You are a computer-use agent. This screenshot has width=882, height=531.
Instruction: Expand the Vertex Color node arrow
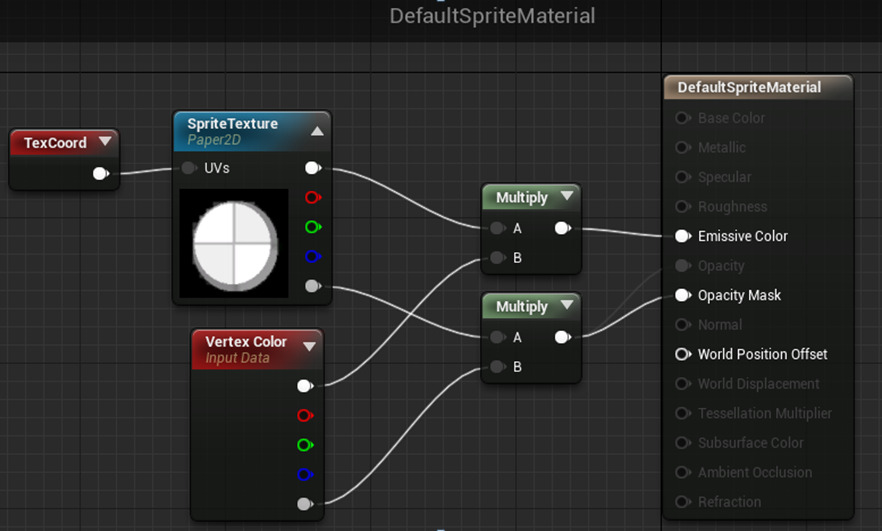pos(309,347)
